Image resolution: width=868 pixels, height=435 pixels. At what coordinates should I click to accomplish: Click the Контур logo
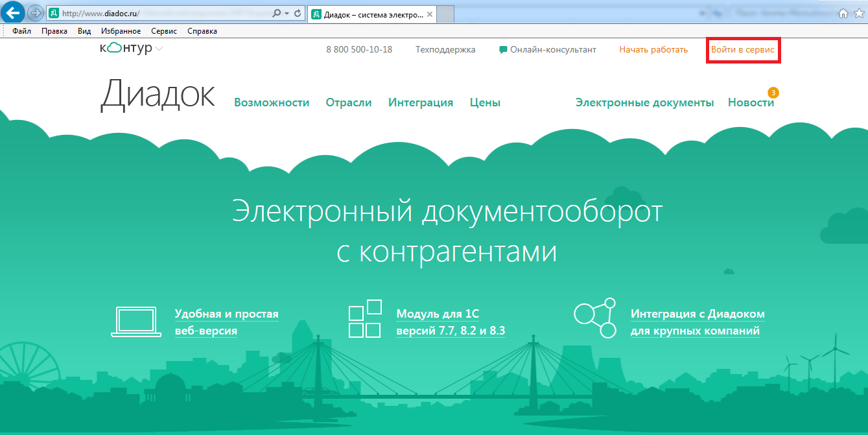[x=126, y=49]
